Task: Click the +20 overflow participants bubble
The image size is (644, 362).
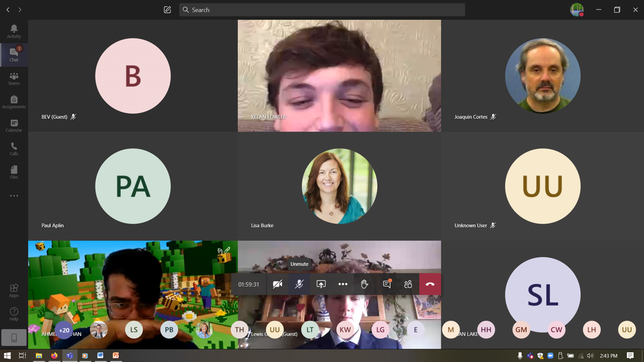Action: coord(64,330)
